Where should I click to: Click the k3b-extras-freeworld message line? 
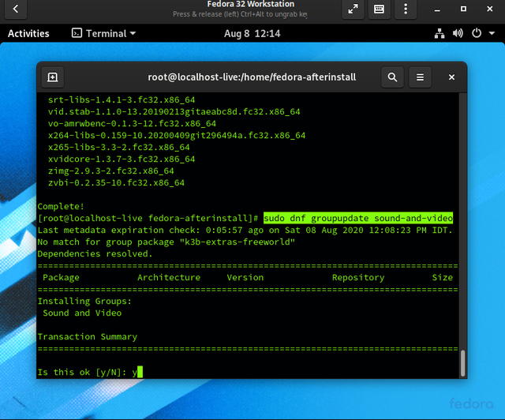point(166,242)
